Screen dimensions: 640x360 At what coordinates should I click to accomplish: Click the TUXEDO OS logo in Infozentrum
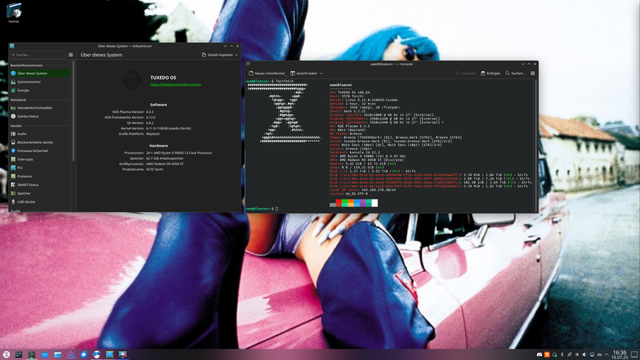pyautogui.click(x=132, y=80)
